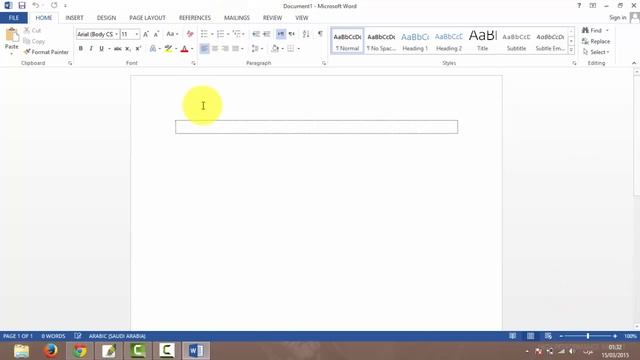Apply yellow text highlight color
This screenshot has width=640, height=360.
coord(168,49)
